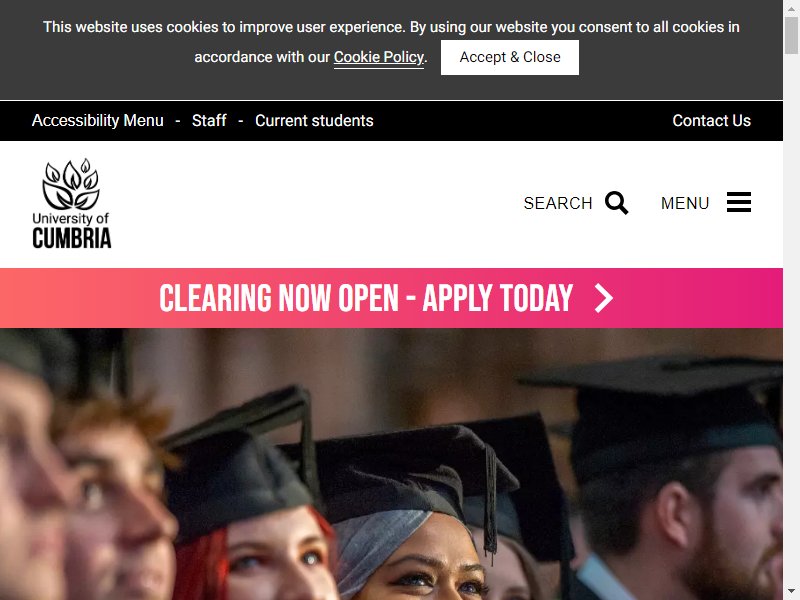Open the Cookie Policy link
The image size is (800, 600).
click(379, 57)
